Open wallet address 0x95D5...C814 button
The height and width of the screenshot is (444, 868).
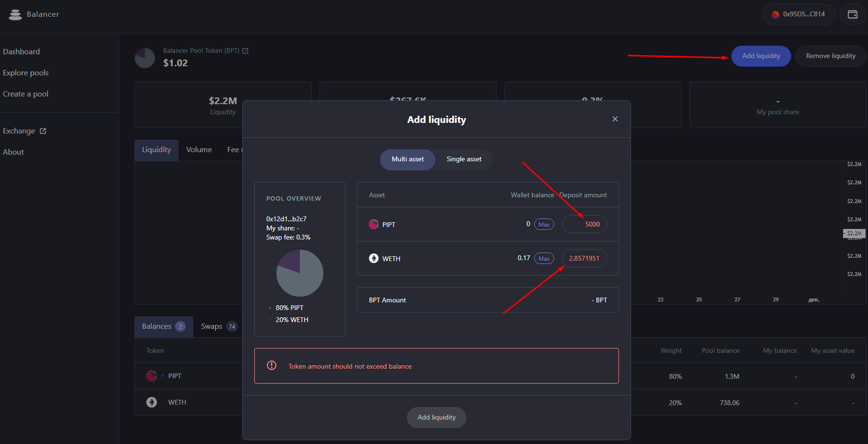[x=799, y=14]
